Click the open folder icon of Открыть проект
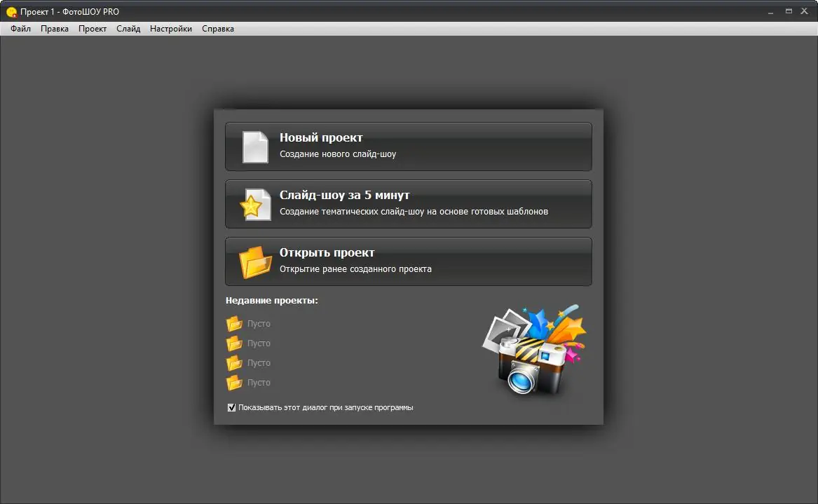The image size is (818, 504). pyautogui.click(x=255, y=262)
